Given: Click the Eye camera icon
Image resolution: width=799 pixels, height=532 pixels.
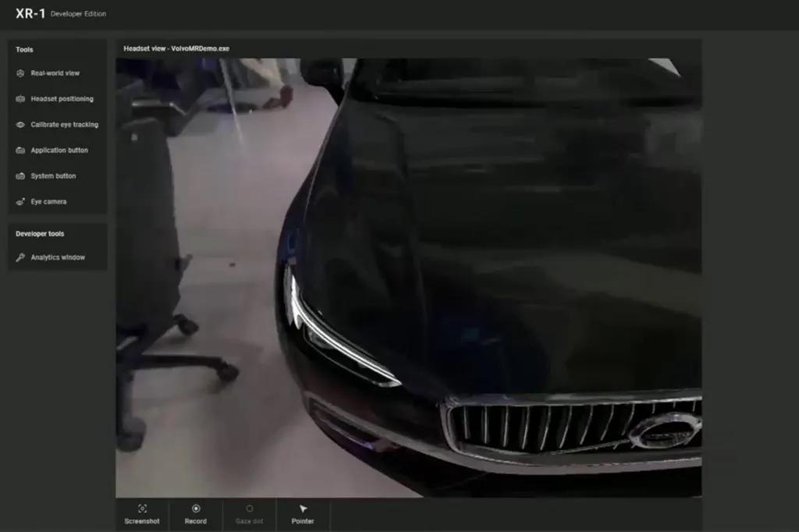Looking at the screenshot, I should point(20,202).
